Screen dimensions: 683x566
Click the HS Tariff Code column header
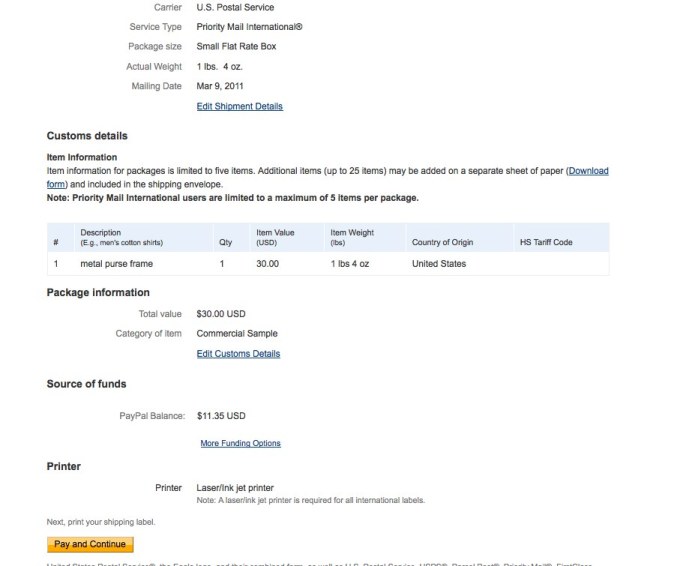(x=546, y=242)
